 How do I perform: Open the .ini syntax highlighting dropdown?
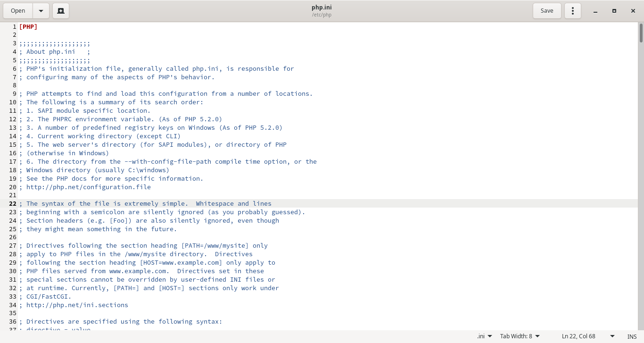click(x=484, y=336)
